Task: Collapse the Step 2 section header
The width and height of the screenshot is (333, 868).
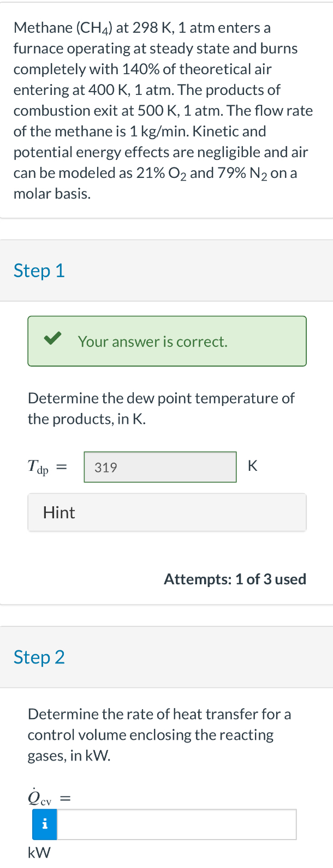Action: tap(39, 657)
